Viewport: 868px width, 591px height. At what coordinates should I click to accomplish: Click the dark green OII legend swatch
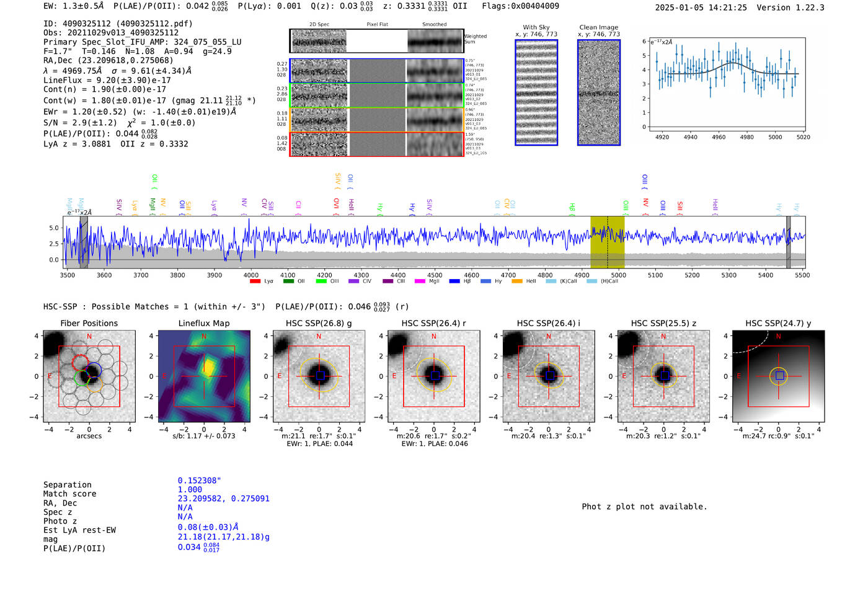pyautogui.click(x=288, y=282)
